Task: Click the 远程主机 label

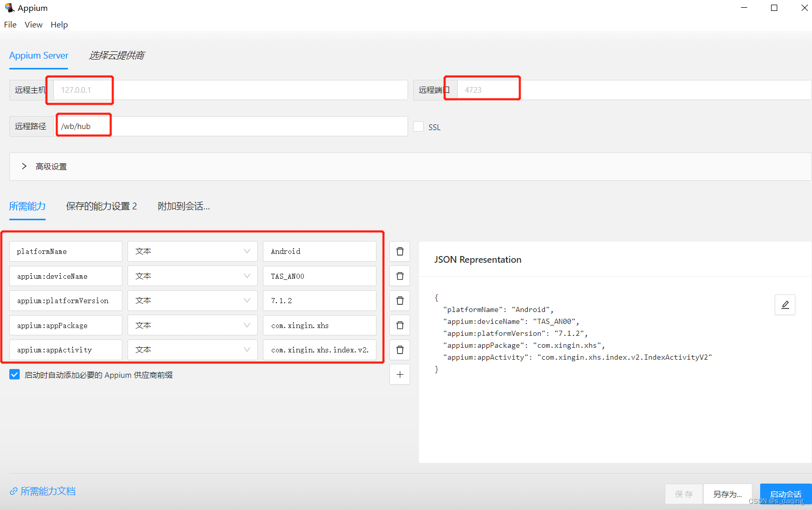Action: pyautogui.click(x=30, y=90)
